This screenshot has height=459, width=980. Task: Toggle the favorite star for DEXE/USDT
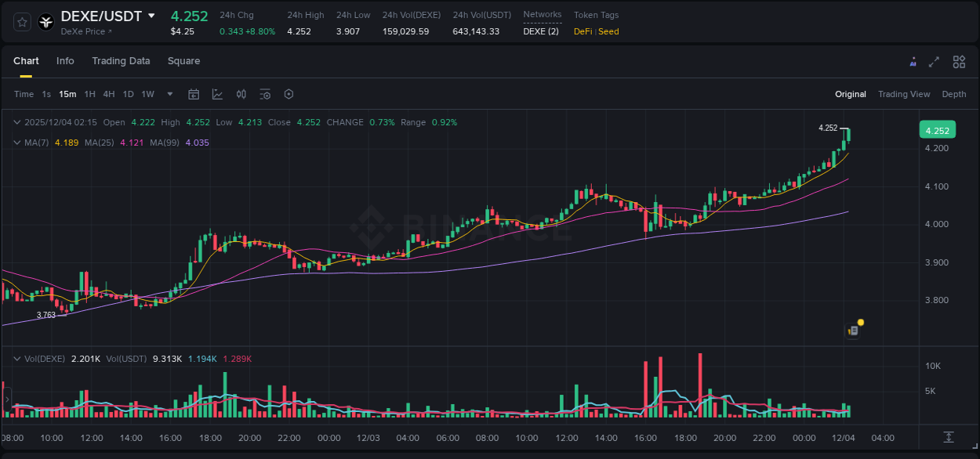pos(22,22)
